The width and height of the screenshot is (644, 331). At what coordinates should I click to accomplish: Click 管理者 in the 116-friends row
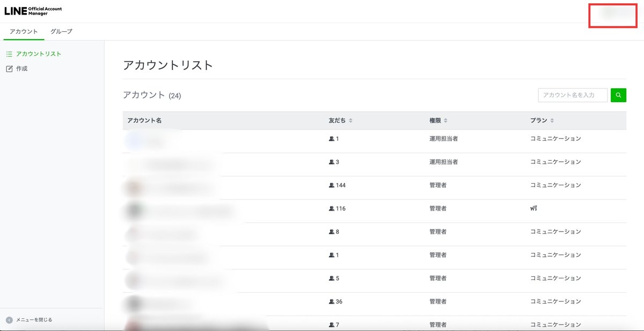(438, 208)
